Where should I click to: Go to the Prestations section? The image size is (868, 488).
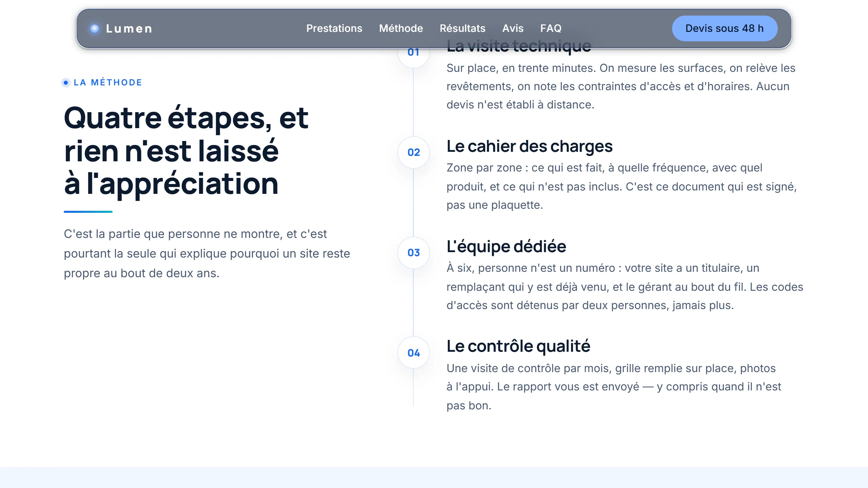(334, 28)
